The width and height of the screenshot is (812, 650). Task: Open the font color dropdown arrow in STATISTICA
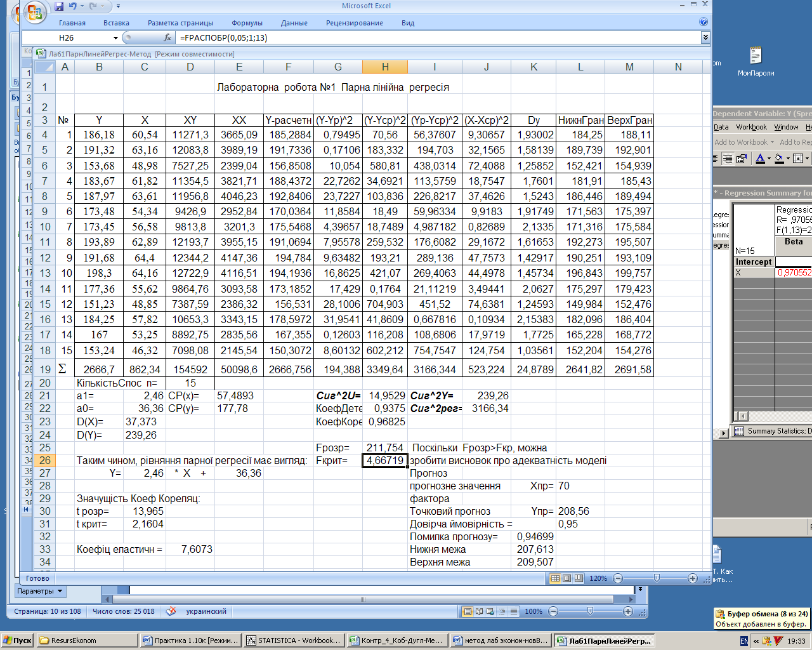pos(769,158)
